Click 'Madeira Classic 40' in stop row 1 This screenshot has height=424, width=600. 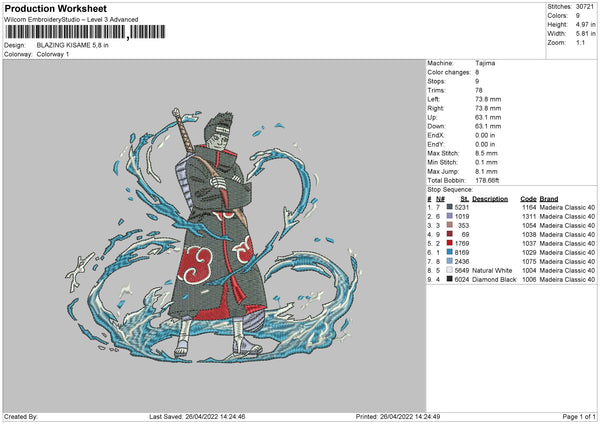point(567,207)
